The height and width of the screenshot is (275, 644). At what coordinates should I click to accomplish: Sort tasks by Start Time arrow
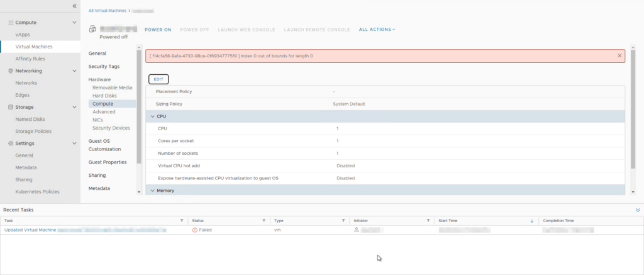pyautogui.click(x=531, y=221)
